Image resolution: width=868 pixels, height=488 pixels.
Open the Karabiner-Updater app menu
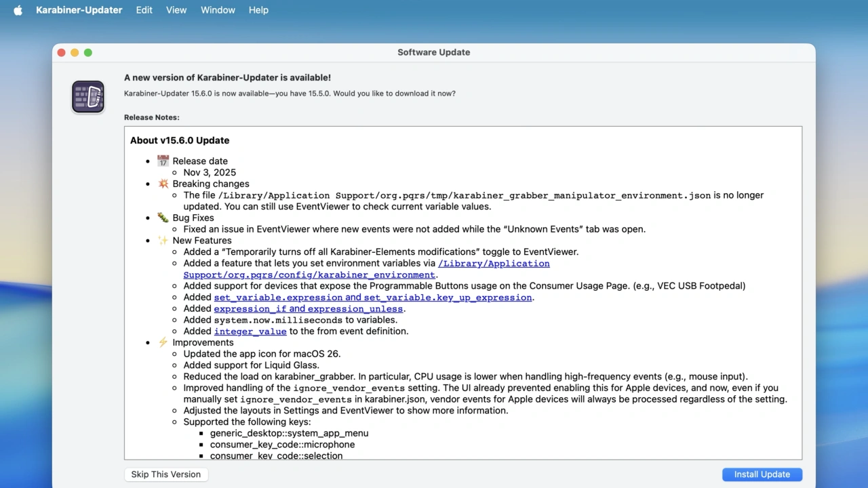79,10
